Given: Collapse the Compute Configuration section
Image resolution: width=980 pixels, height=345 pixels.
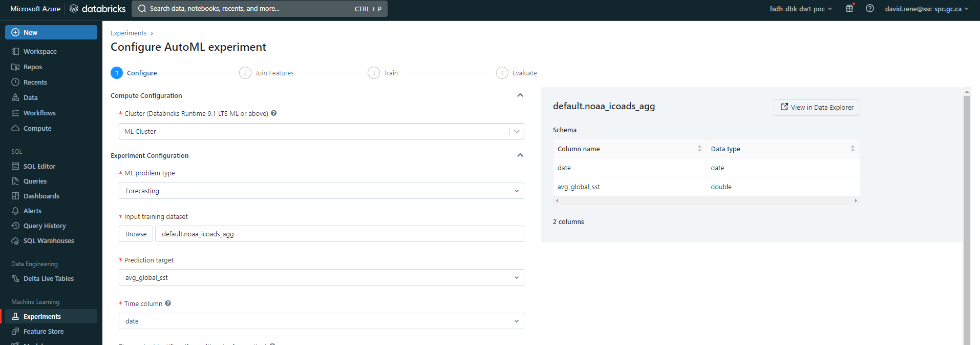Looking at the screenshot, I should point(520,95).
